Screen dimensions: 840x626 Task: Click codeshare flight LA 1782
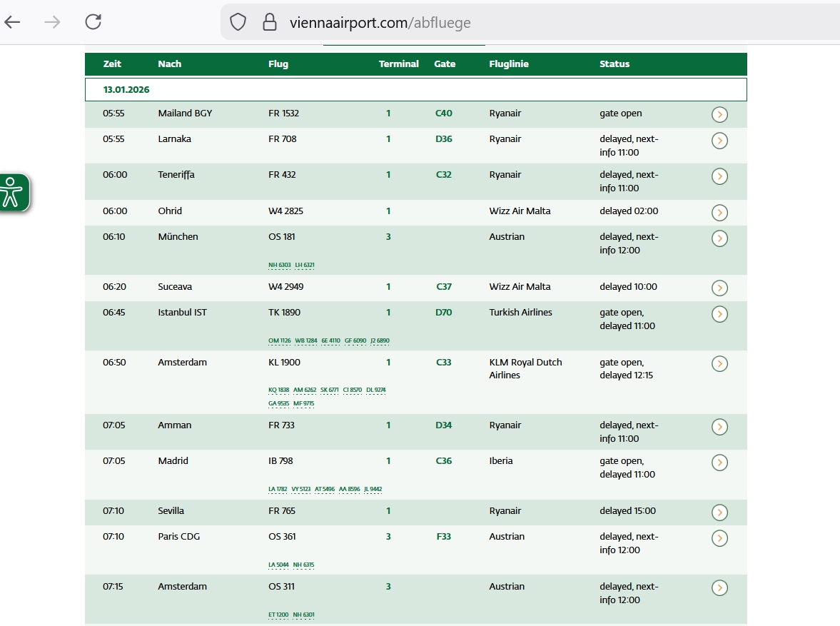[x=277, y=490]
